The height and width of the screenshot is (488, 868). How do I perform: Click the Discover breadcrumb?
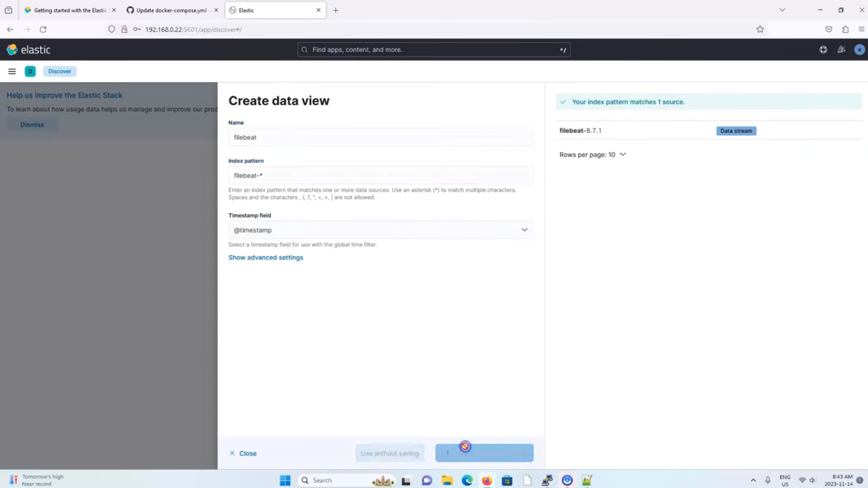click(x=59, y=71)
